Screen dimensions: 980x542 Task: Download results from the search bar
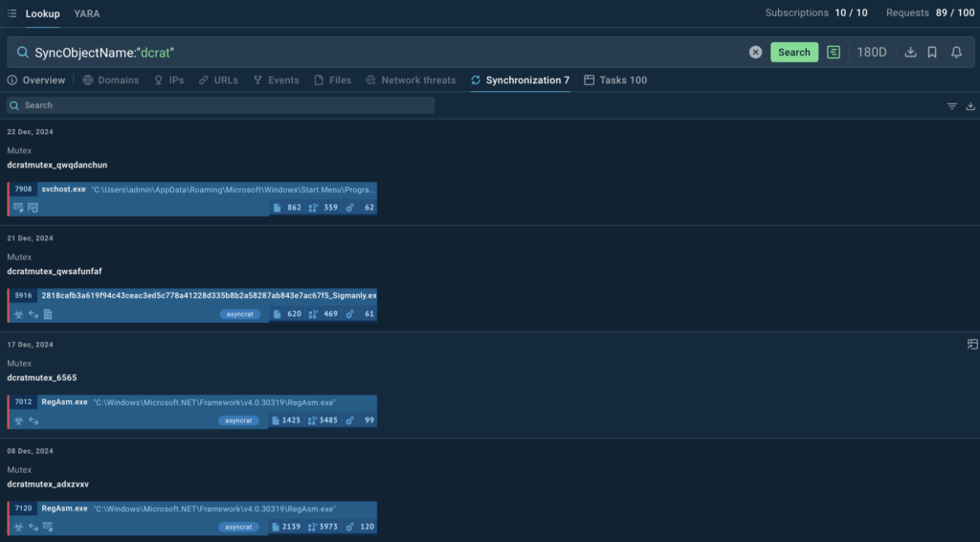[x=910, y=53]
